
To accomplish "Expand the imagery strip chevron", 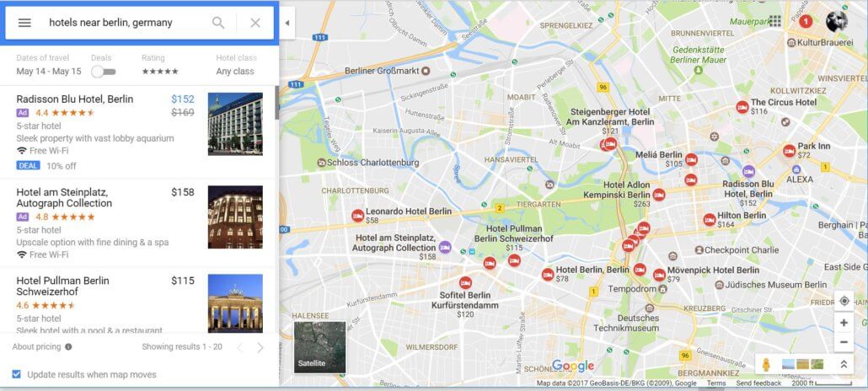I will pos(844,364).
